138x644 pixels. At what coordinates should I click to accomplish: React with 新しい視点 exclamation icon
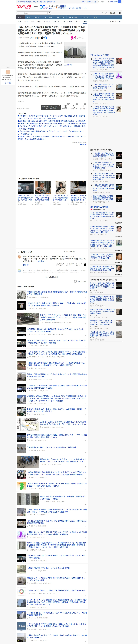coord(83,106)
